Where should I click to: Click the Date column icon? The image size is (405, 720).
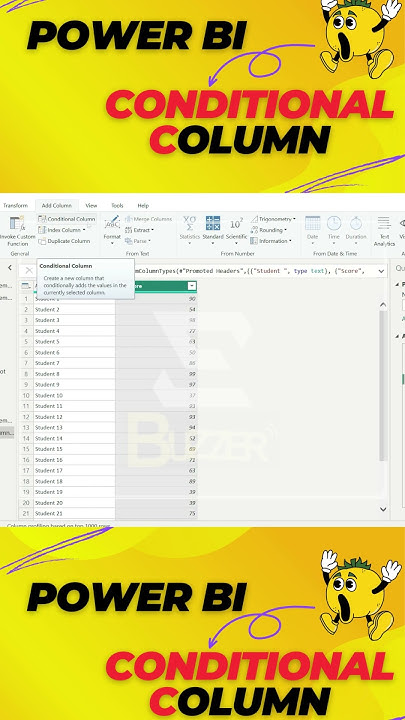[x=312, y=223]
